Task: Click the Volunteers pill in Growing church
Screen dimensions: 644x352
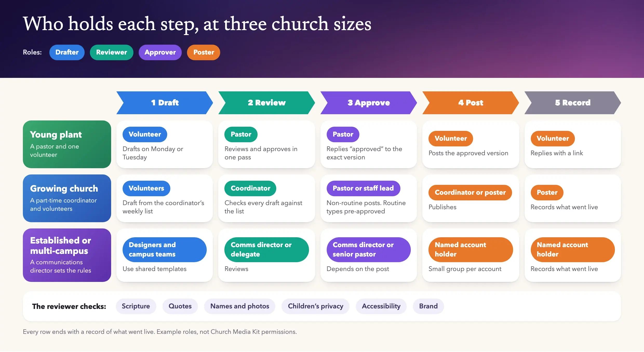Action: click(146, 188)
